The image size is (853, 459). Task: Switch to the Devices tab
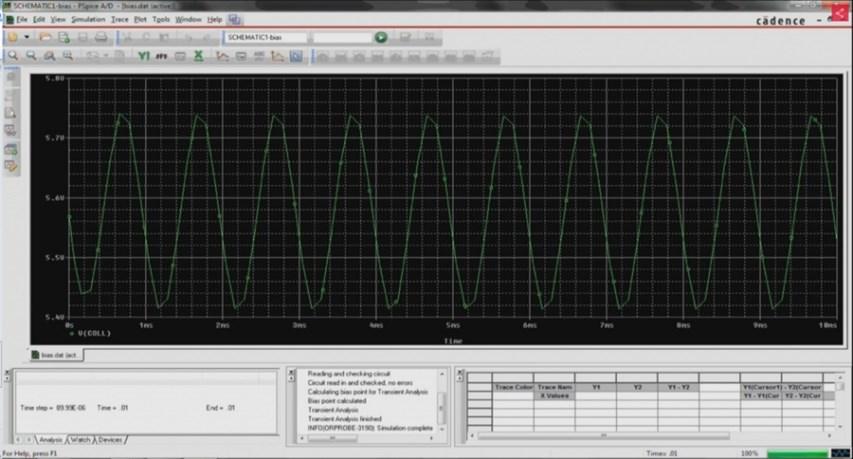click(110, 439)
